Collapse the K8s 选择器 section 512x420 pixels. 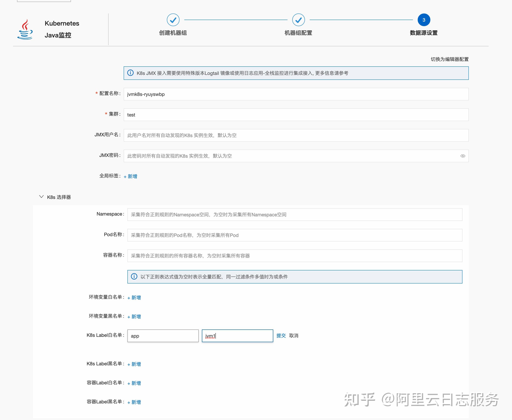tap(41, 197)
